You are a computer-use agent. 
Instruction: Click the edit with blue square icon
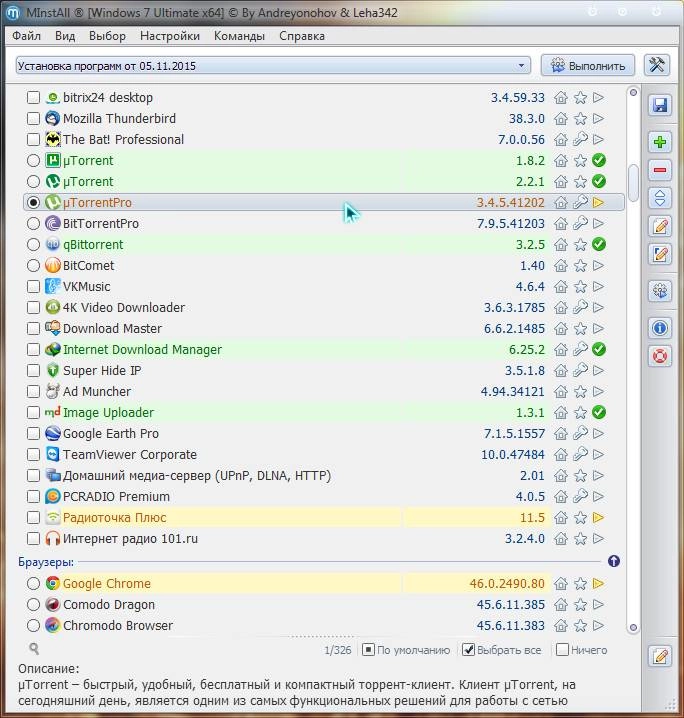(x=660, y=254)
